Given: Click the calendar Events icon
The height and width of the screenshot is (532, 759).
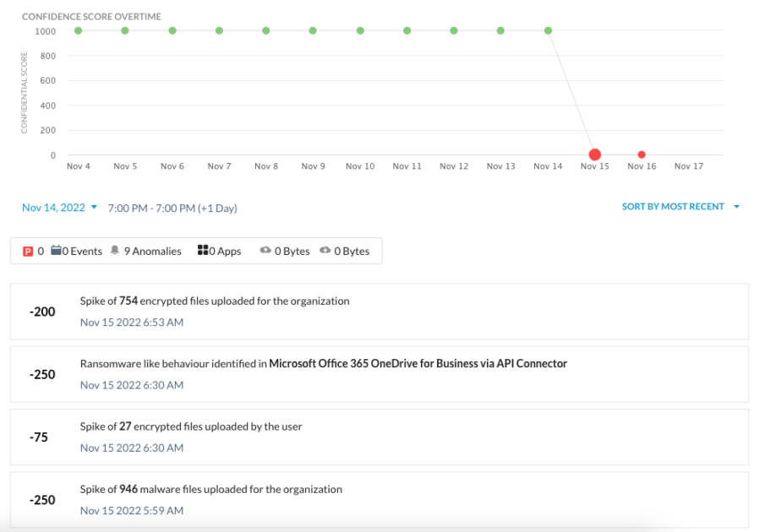Looking at the screenshot, I should point(57,251).
